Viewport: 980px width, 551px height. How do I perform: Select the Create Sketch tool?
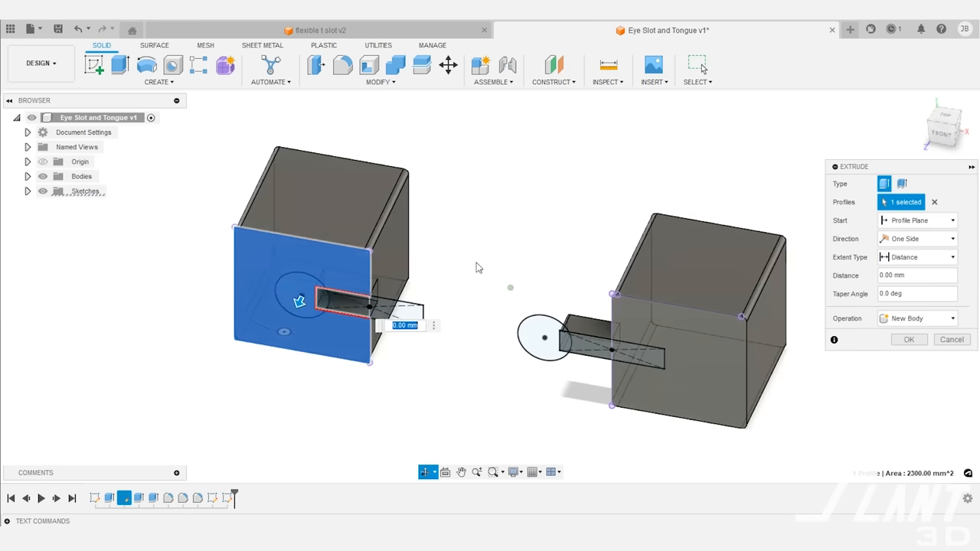(94, 65)
